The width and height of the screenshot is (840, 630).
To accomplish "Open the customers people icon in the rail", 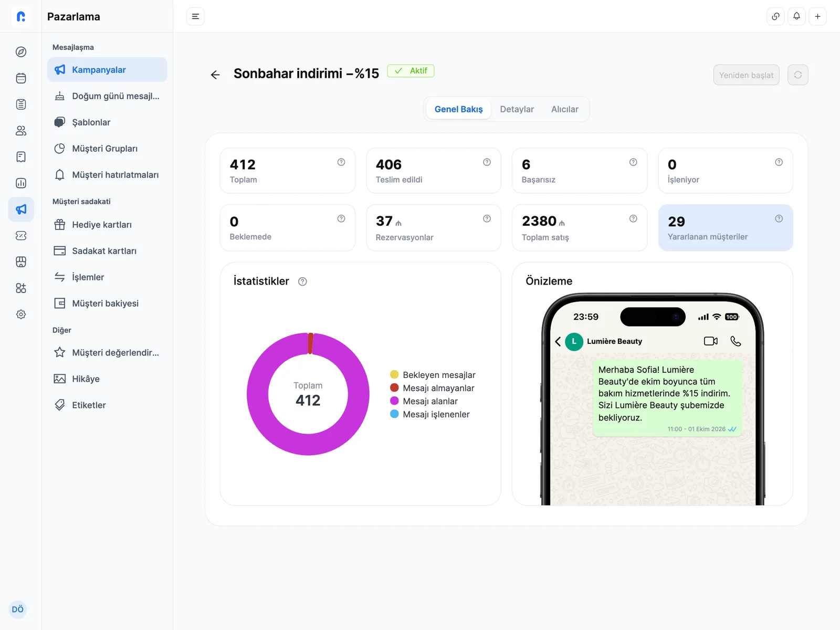I will [21, 131].
